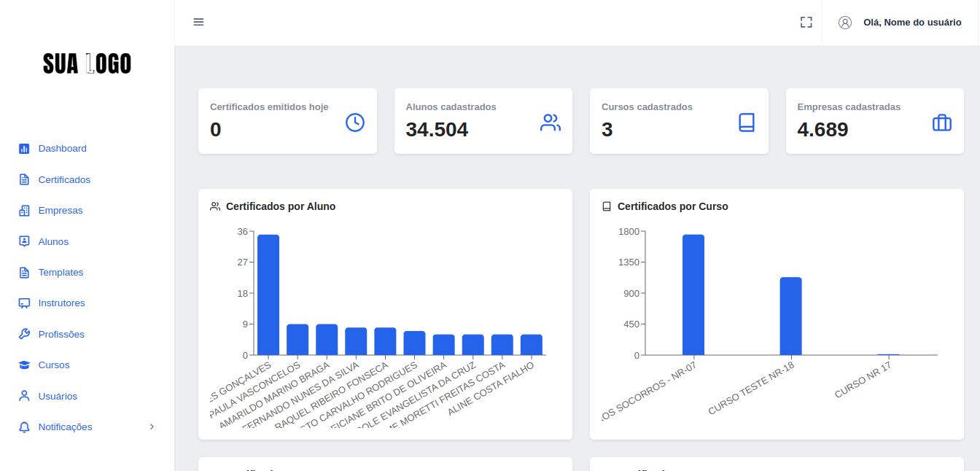Click the clock icon on Certificados emitidos card

pyautogui.click(x=355, y=122)
